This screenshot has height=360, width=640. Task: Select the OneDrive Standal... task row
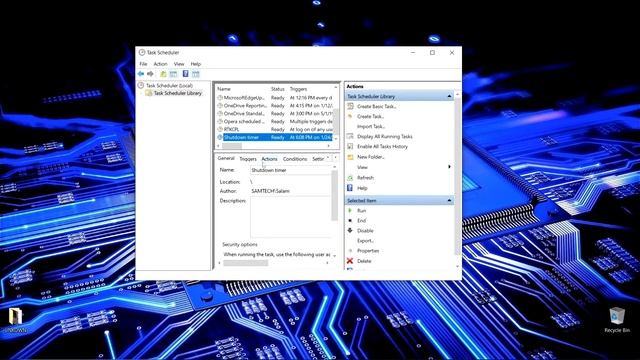tap(275, 113)
